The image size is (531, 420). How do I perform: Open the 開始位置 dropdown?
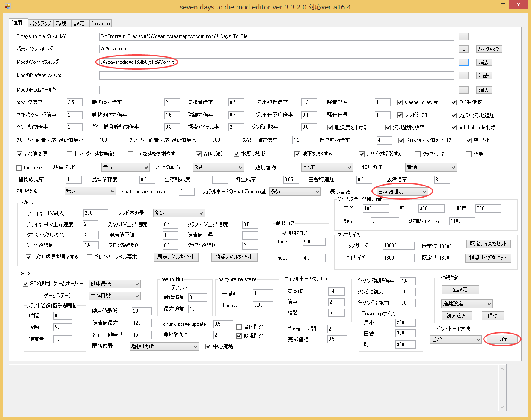[x=164, y=346]
